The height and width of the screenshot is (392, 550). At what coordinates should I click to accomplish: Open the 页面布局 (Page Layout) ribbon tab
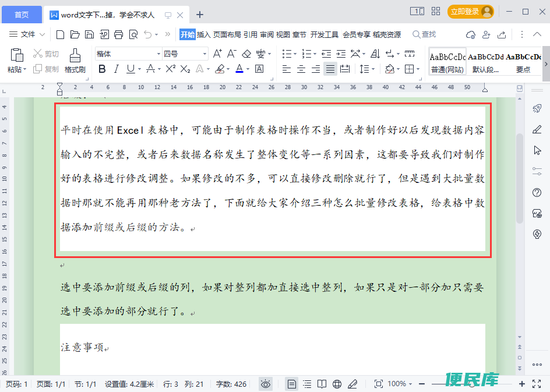(x=227, y=34)
